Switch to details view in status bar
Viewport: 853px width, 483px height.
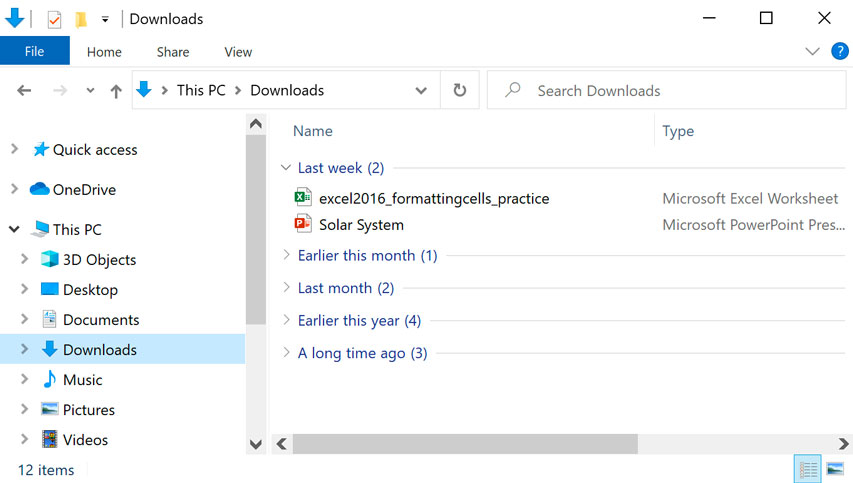[x=807, y=468]
